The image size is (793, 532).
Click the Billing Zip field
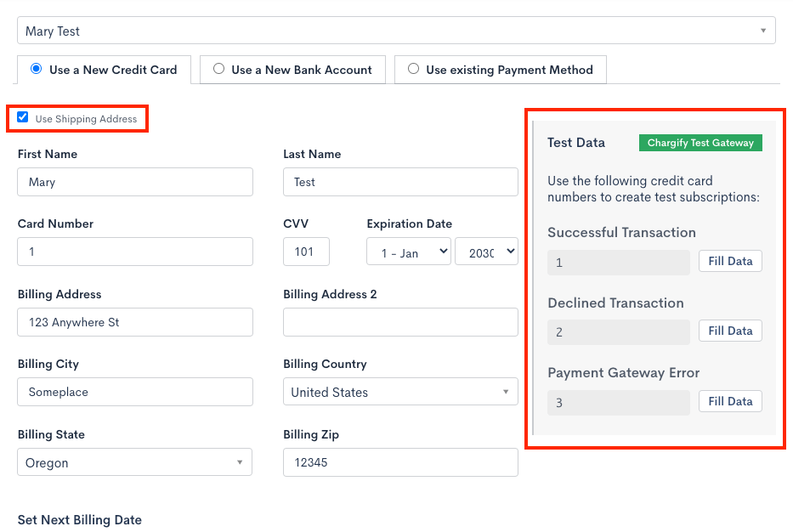pyautogui.click(x=400, y=462)
